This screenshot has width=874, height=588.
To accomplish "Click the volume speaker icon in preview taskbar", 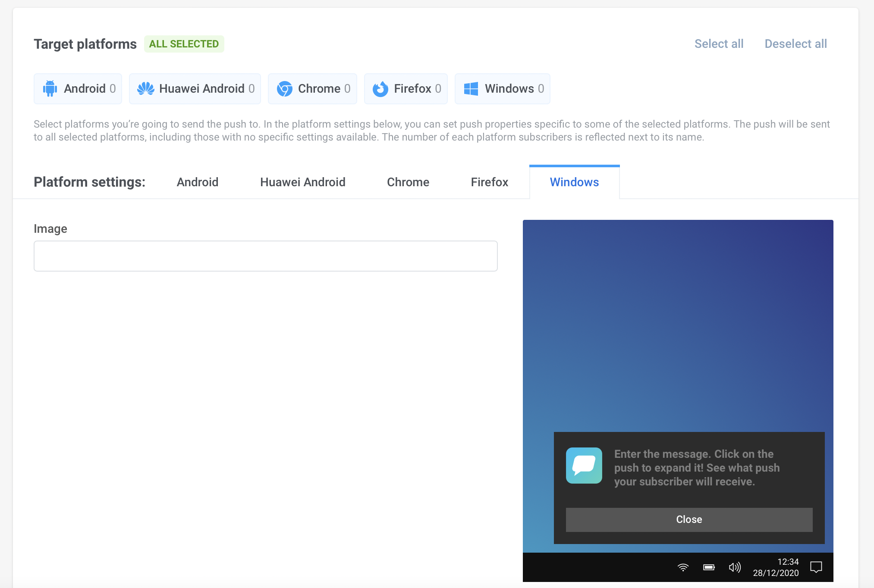I will point(735,567).
